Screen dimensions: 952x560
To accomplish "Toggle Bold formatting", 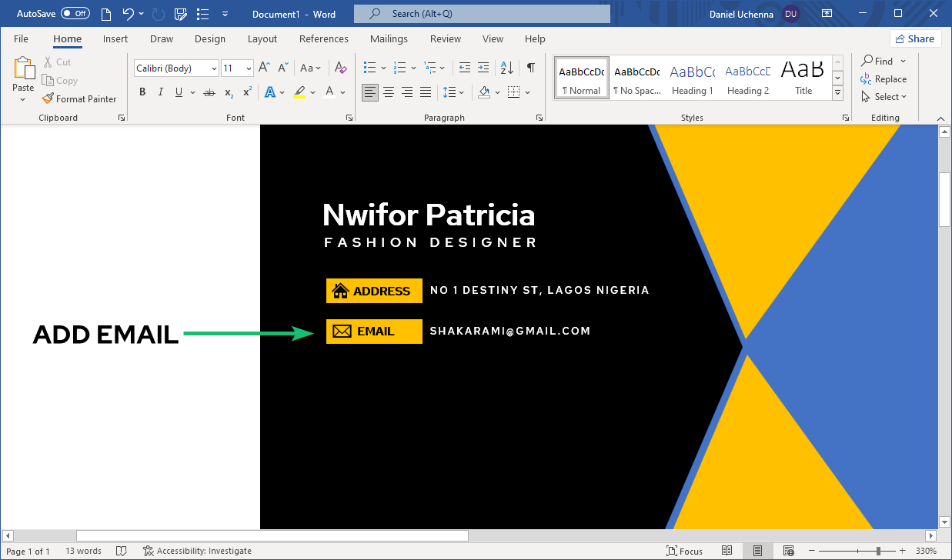I will click(x=142, y=92).
